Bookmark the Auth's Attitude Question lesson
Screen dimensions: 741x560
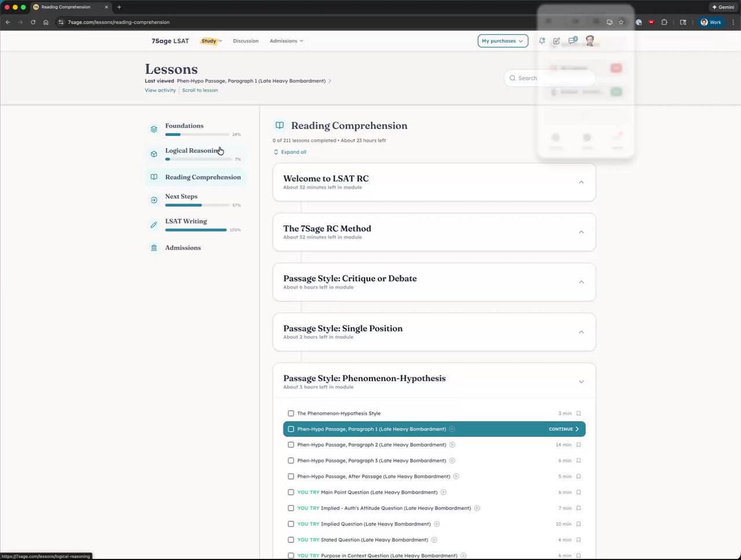point(578,508)
